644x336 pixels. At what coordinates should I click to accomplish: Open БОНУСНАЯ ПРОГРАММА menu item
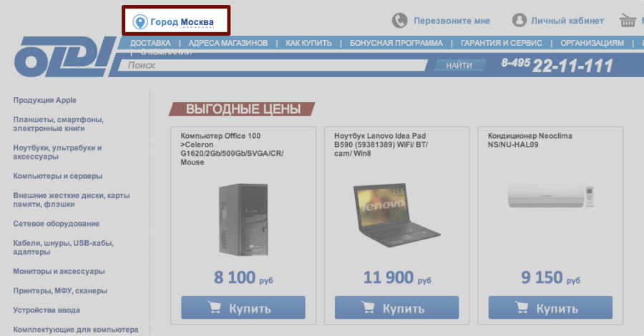click(396, 43)
